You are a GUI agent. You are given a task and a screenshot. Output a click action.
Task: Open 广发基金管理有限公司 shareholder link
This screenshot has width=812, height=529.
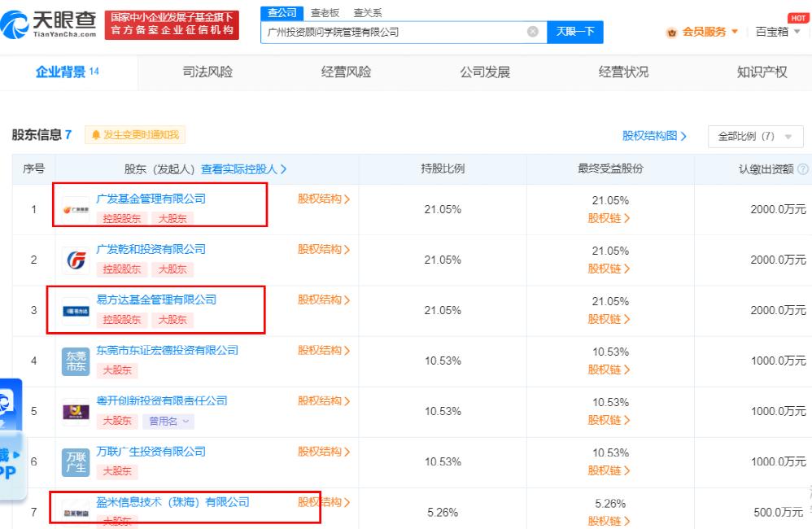pos(151,199)
